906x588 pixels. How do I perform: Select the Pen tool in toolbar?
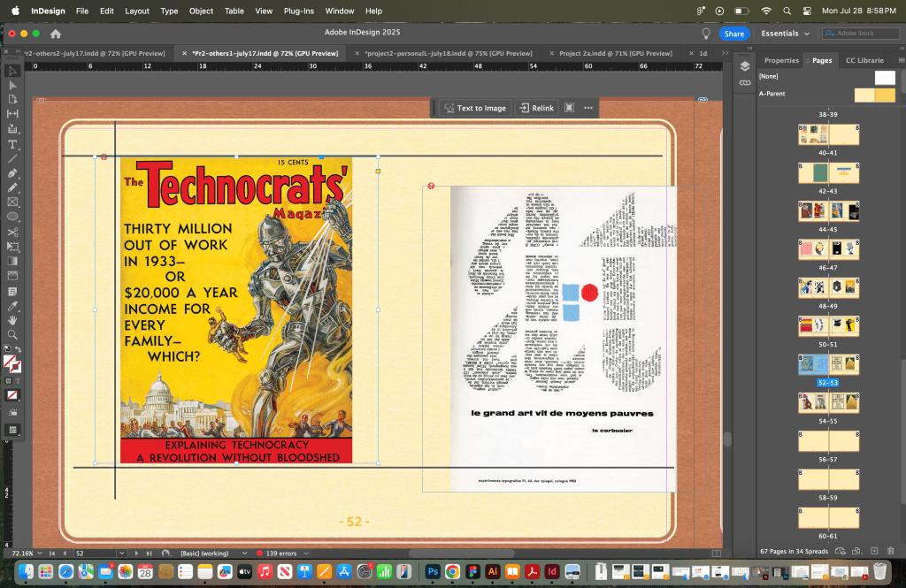[x=12, y=172]
